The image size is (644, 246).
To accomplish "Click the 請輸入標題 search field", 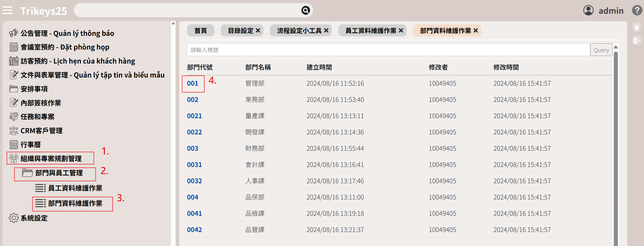I will tap(388, 50).
